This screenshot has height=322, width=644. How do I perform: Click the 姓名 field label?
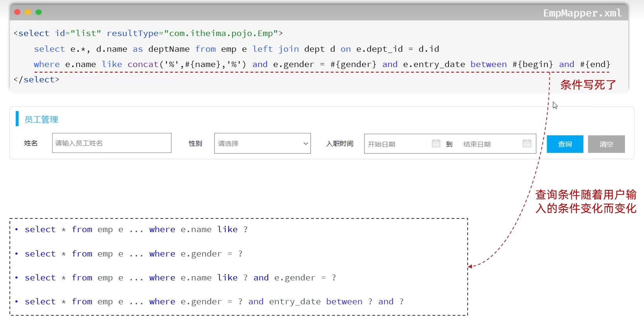click(31, 143)
